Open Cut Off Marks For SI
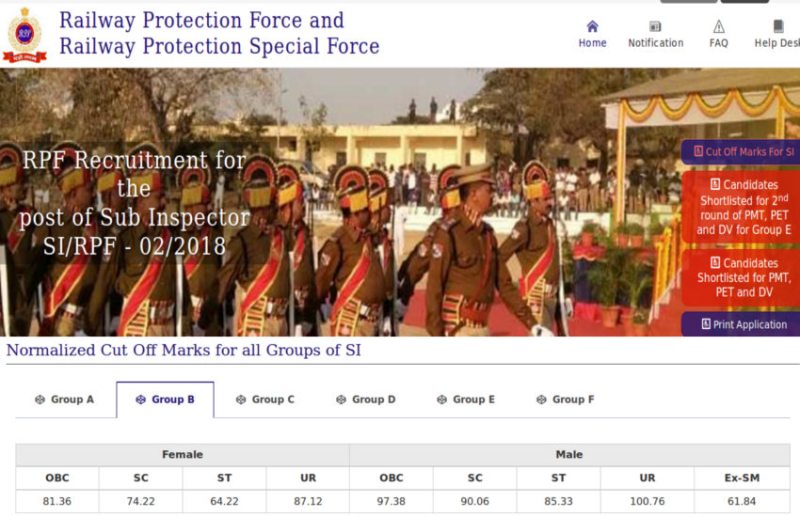800x517 pixels. (741, 152)
